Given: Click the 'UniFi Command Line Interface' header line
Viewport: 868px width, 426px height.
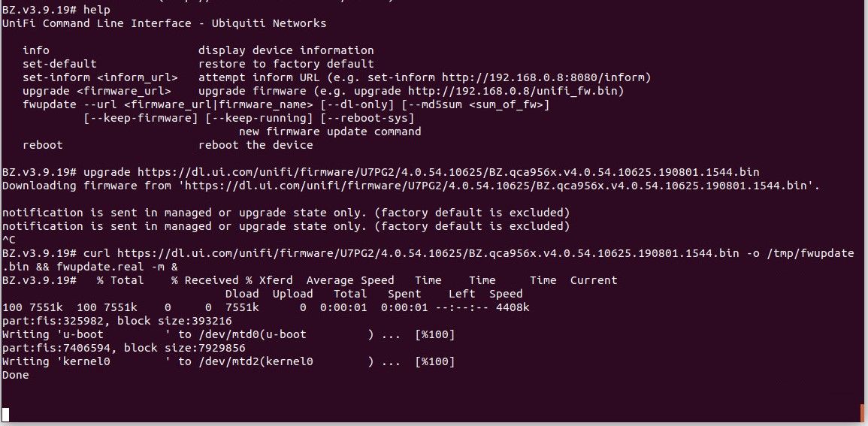Looking at the screenshot, I should pos(164,23).
